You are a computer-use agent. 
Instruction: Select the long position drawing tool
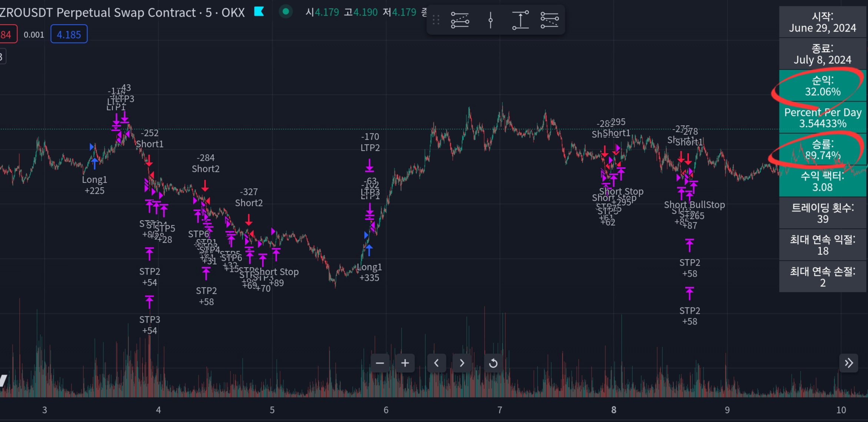(x=460, y=20)
